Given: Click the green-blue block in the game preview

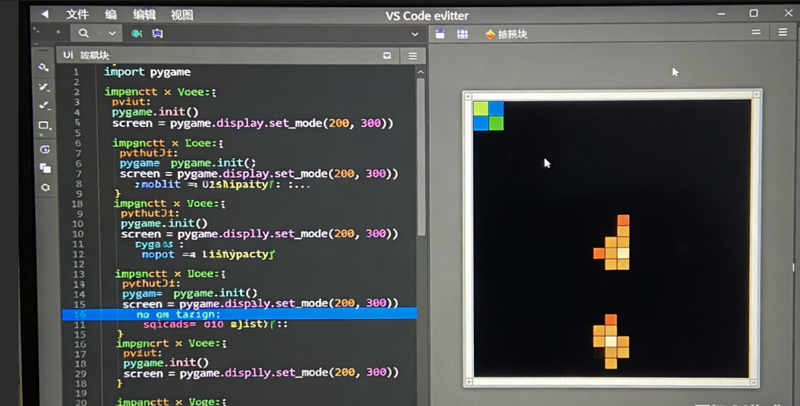Looking at the screenshot, I should pos(488,115).
